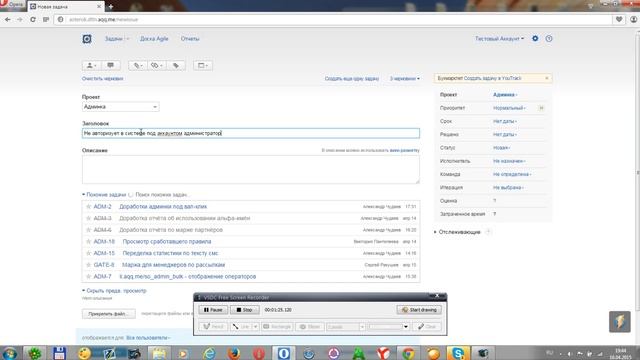
Task: Click the help question mark icon
Action: click(549, 38)
